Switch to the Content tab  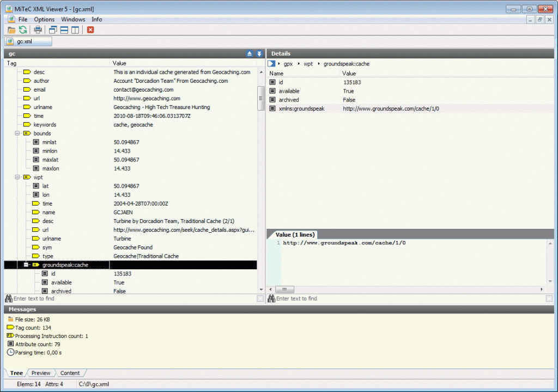(70, 373)
